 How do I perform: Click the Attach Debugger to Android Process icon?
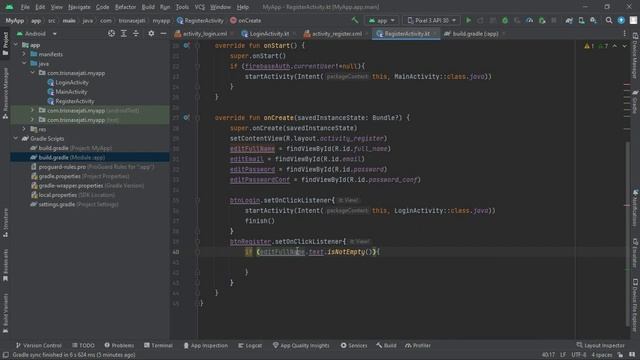pos(542,20)
